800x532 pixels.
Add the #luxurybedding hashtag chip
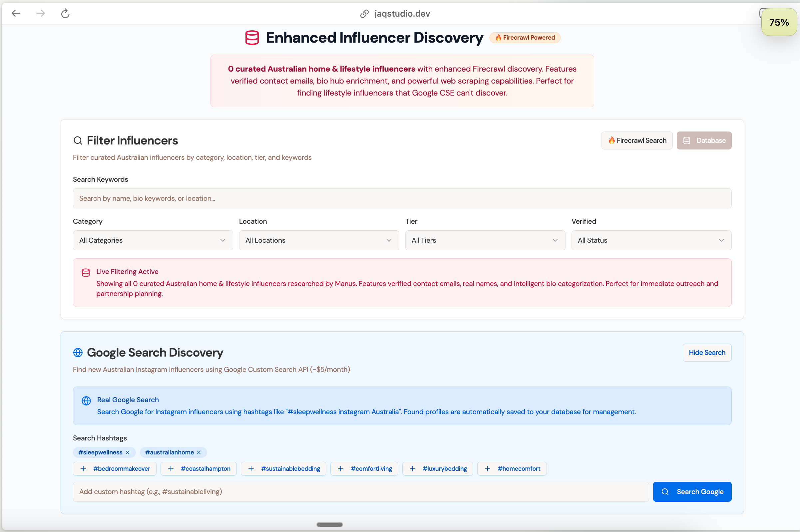click(438, 468)
